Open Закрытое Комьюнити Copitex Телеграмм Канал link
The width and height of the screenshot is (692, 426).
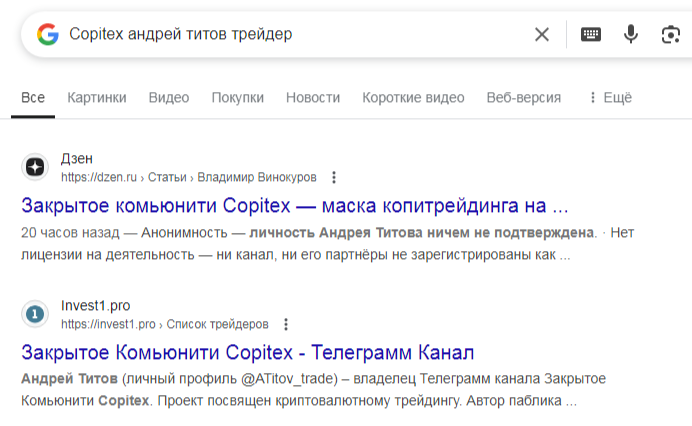pos(247,353)
